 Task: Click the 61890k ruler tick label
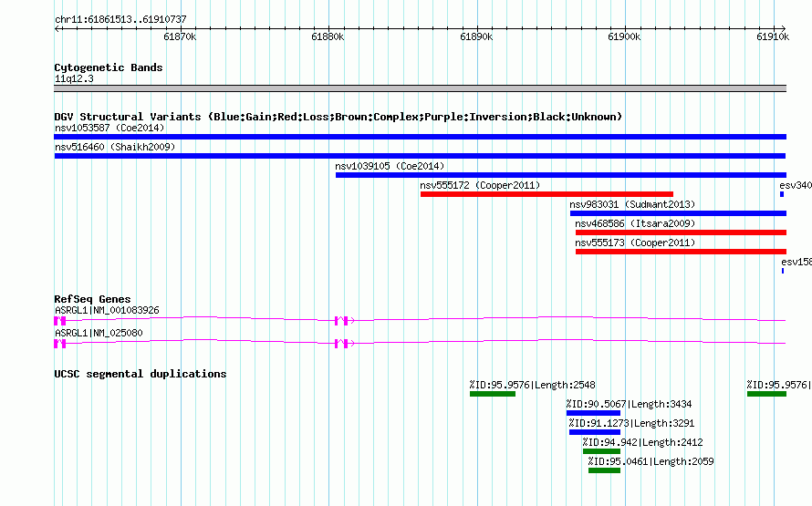click(x=476, y=36)
